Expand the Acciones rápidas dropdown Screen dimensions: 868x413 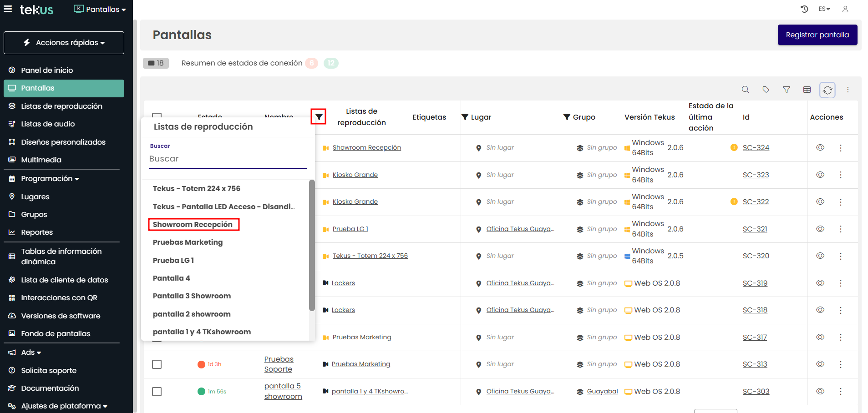point(64,43)
